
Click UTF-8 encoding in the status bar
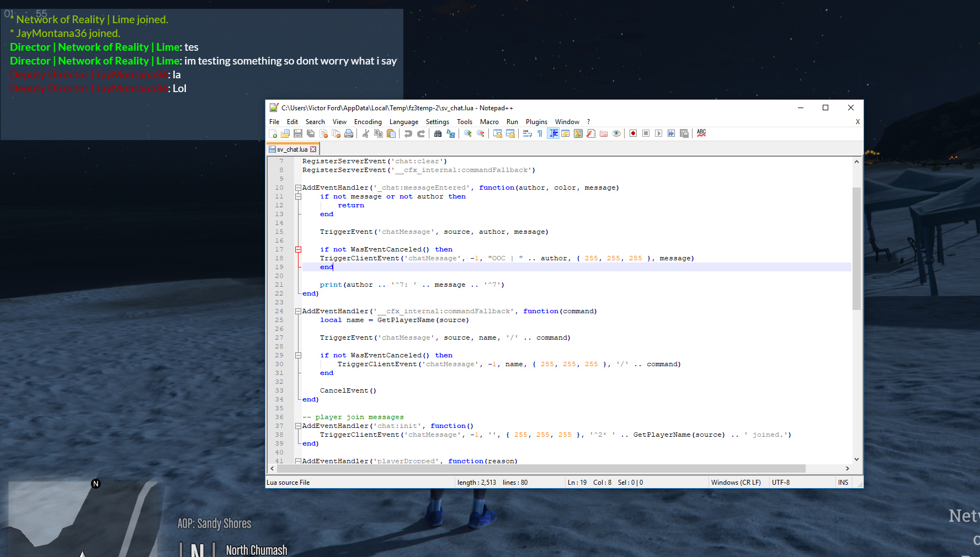click(780, 482)
